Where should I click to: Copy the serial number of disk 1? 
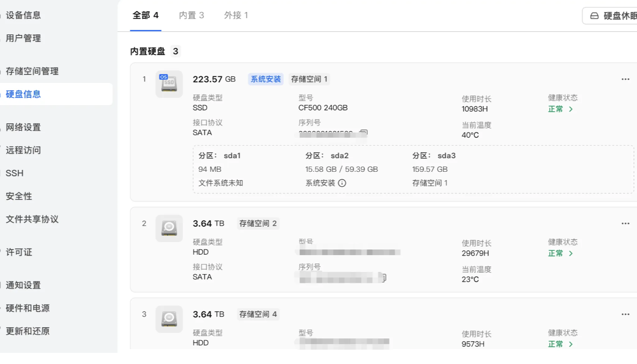[x=364, y=134]
